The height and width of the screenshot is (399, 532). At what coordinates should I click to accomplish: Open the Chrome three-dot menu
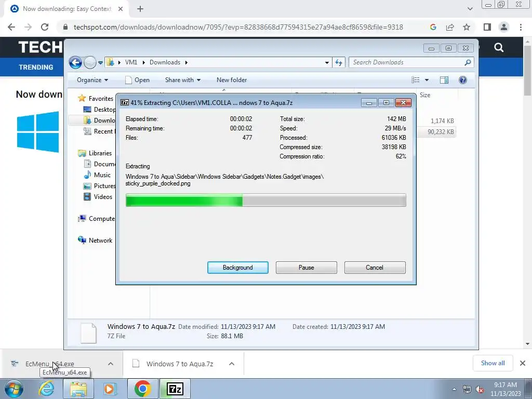point(521,27)
